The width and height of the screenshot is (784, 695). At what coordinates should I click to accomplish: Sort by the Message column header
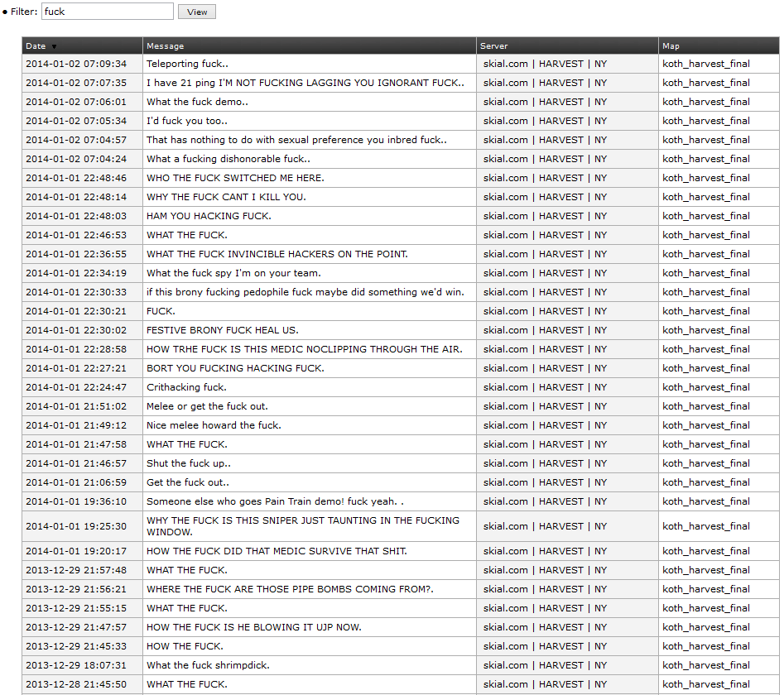tap(309, 46)
